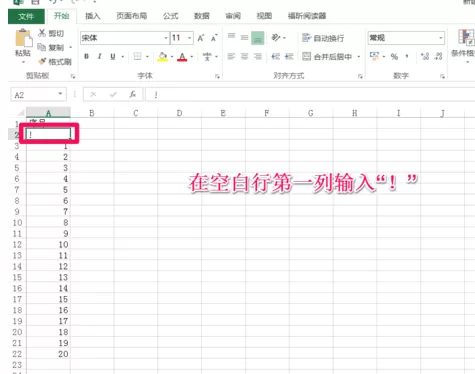Switch to the Insert (插入) tab
Viewport: 475px width, 374px height.
click(93, 16)
